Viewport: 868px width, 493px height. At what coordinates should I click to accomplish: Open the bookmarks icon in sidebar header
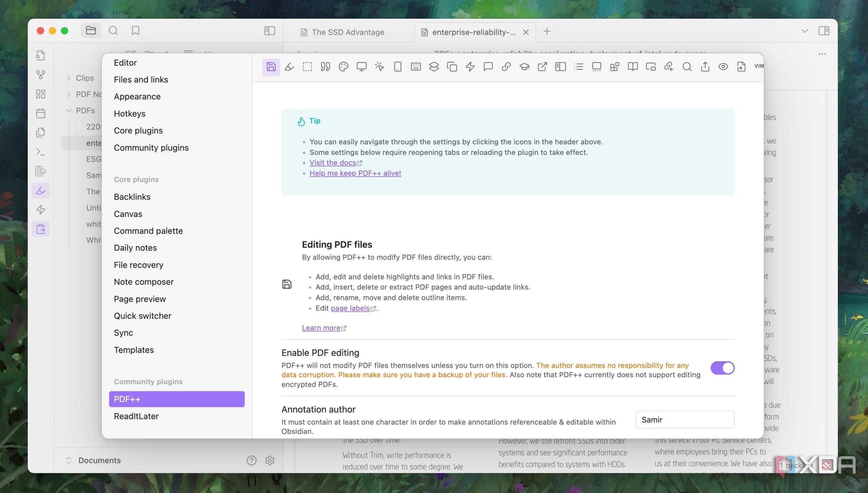pyautogui.click(x=136, y=31)
